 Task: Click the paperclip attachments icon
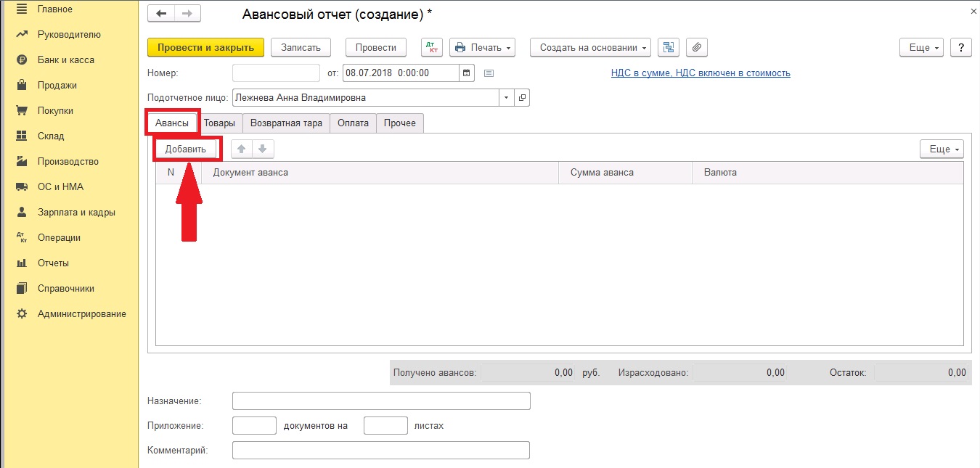pos(696,47)
